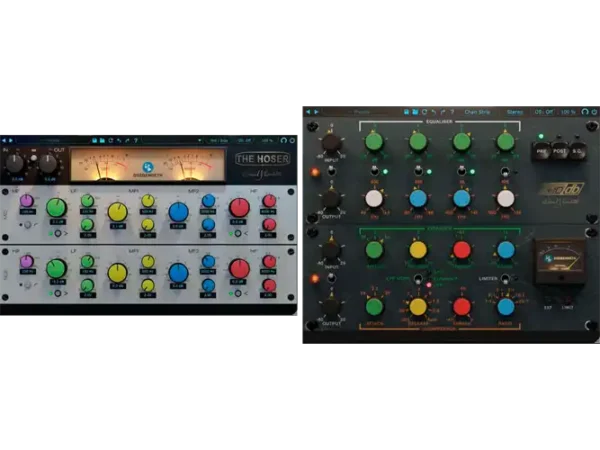The height and width of the screenshot is (450, 600).
Task: Click the large yellow MF1 knob, Hoser top row
Action: 117,212
